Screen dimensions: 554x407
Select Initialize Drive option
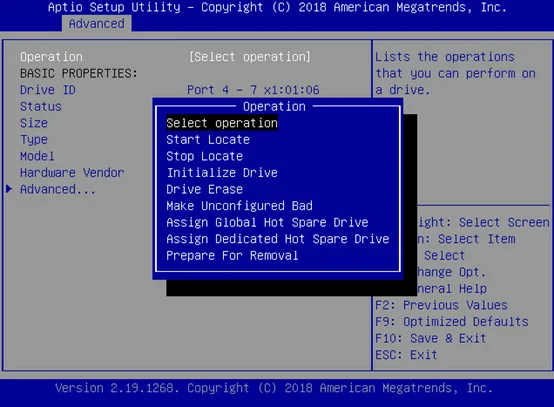[222, 173]
